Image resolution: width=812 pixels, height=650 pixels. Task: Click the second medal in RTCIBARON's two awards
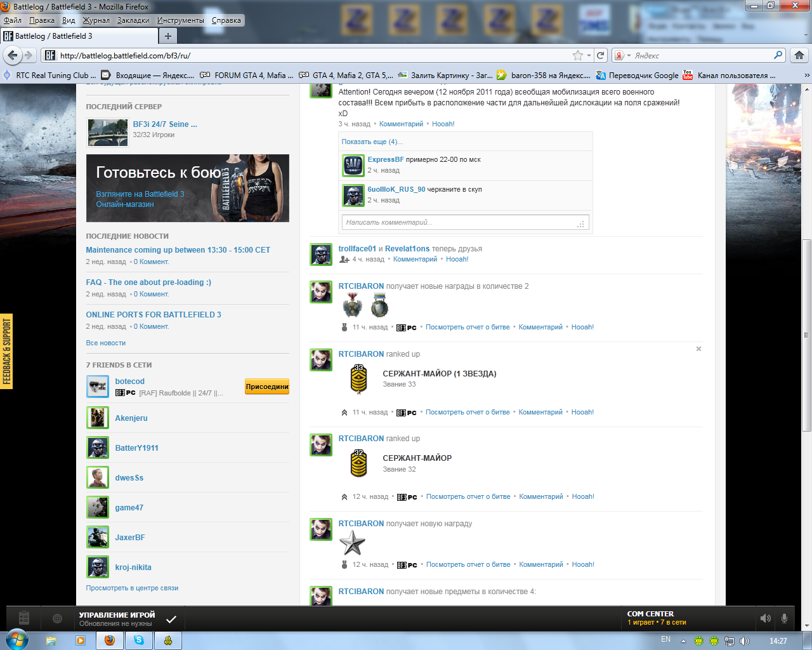pyautogui.click(x=379, y=305)
